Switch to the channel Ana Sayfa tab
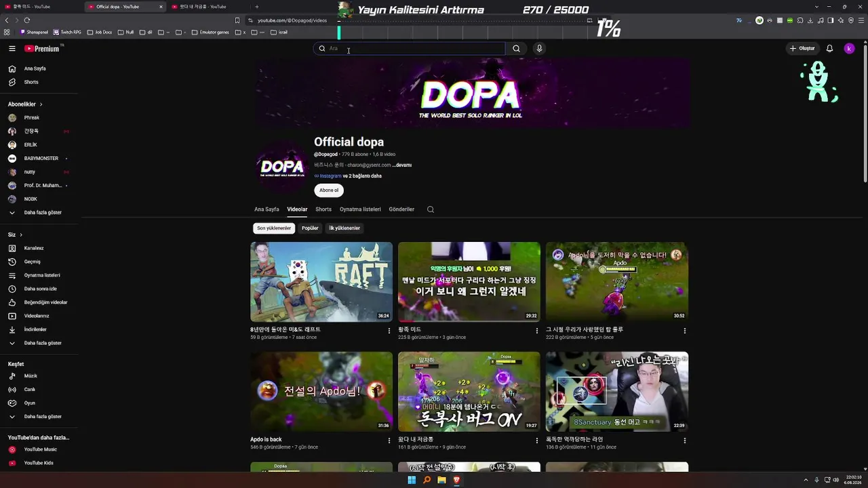 point(267,209)
